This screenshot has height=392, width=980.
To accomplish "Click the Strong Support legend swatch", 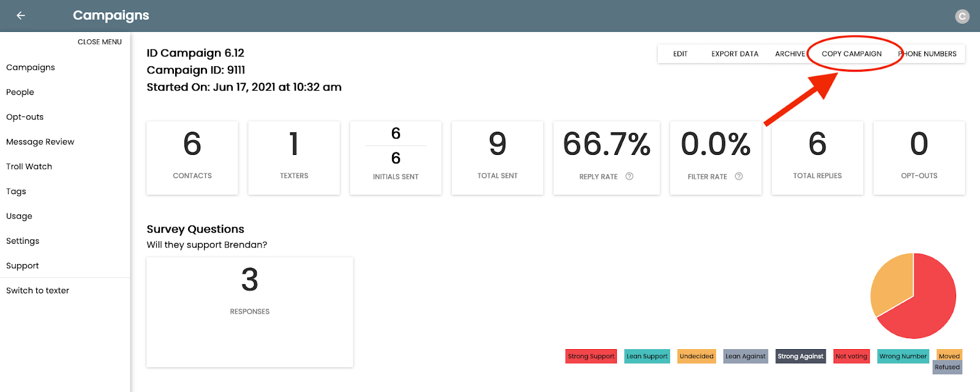I will pos(591,356).
